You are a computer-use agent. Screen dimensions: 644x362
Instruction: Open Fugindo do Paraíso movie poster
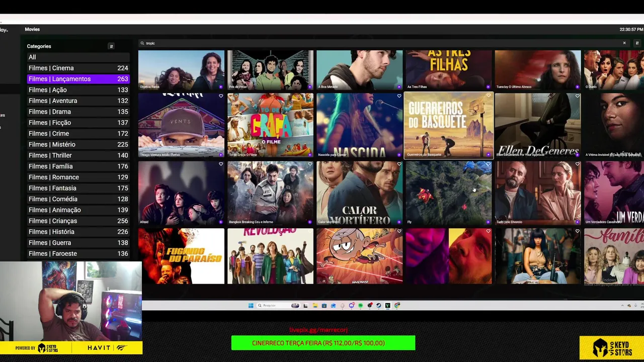pyautogui.click(x=181, y=256)
